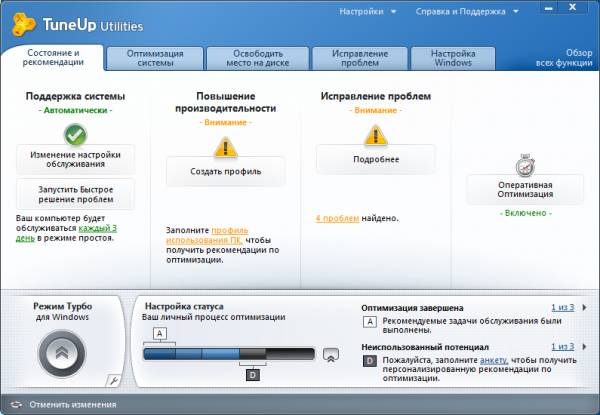600x415 pixels.
Task: Open the анкету link
Action: (494, 360)
